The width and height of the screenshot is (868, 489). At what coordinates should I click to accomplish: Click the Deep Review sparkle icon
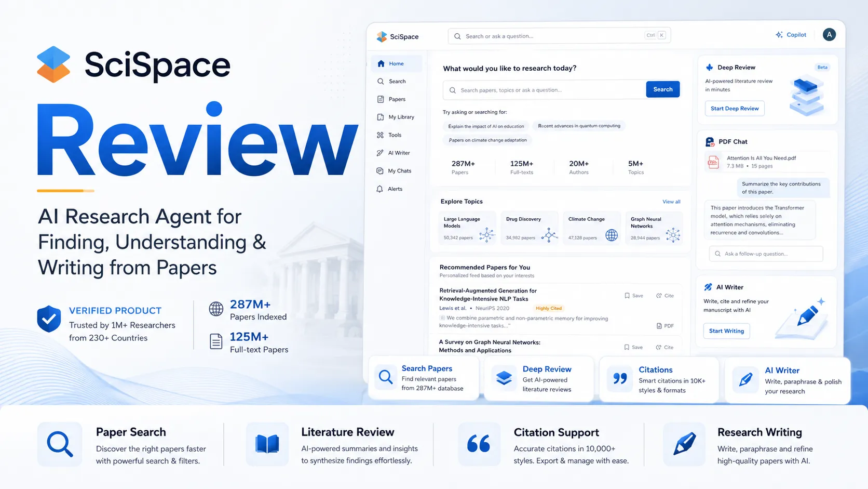pyautogui.click(x=710, y=68)
